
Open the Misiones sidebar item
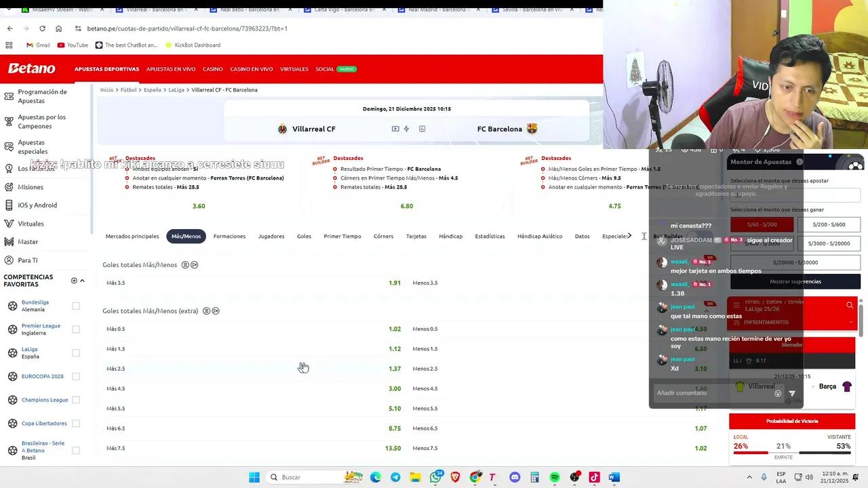click(x=31, y=187)
